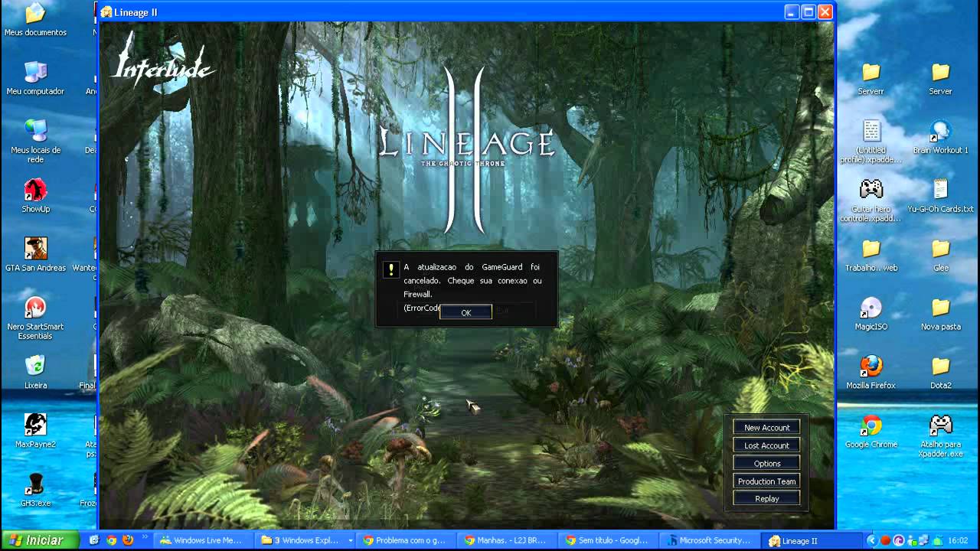Show the Production Team credits

[x=766, y=481]
